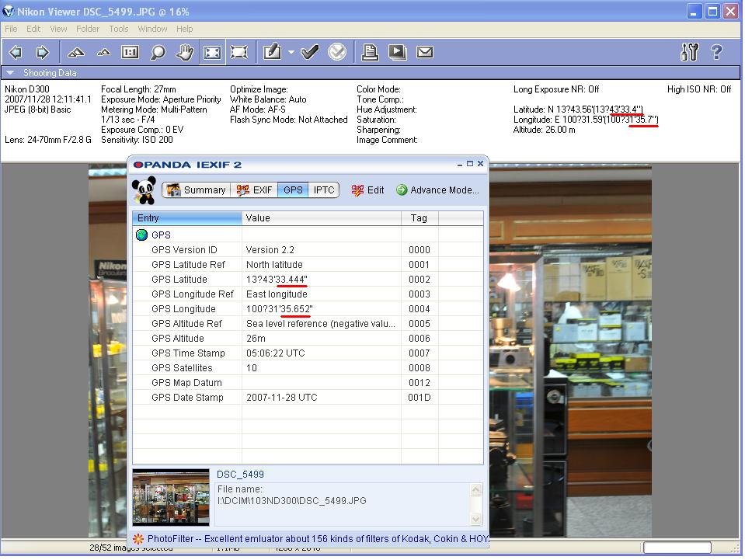Select the GPS group globe row
This screenshot has height=560, width=745.
pyautogui.click(x=308, y=235)
